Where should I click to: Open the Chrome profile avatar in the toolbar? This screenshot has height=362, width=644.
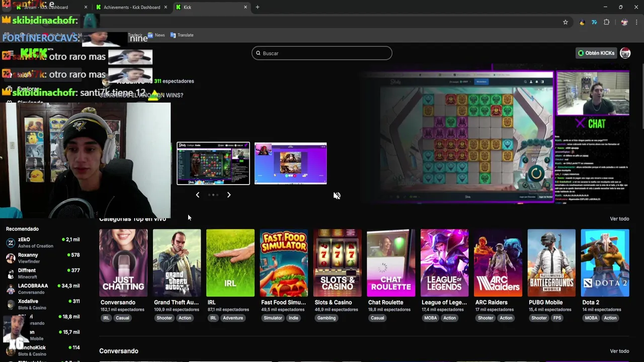pyautogui.click(x=624, y=22)
